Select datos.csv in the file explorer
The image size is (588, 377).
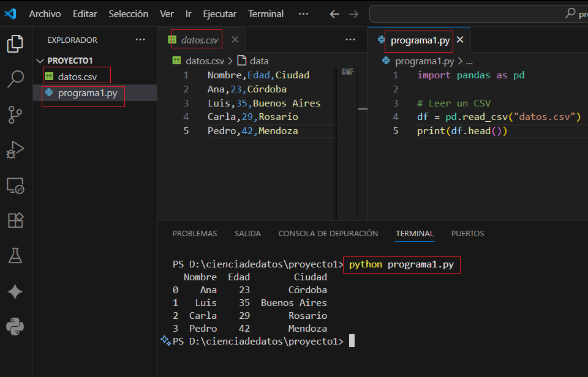click(x=77, y=77)
